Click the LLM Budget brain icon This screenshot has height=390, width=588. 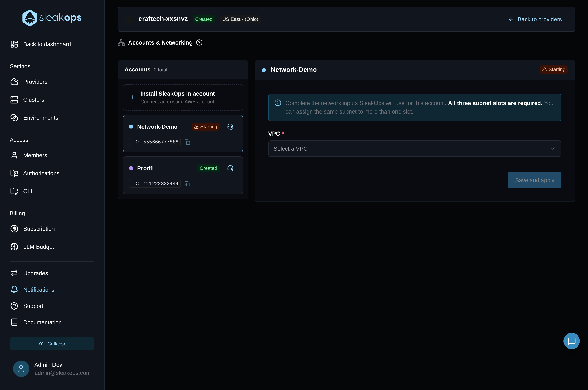coord(14,247)
